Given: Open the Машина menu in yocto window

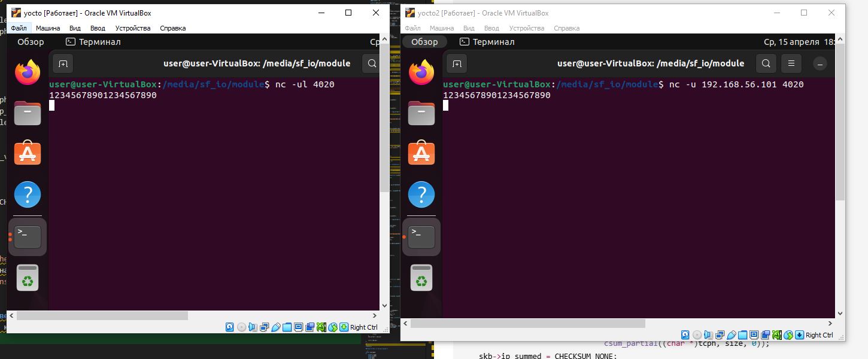Looking at the screenshot, I should pyautogui.click(x=48, y=28).
